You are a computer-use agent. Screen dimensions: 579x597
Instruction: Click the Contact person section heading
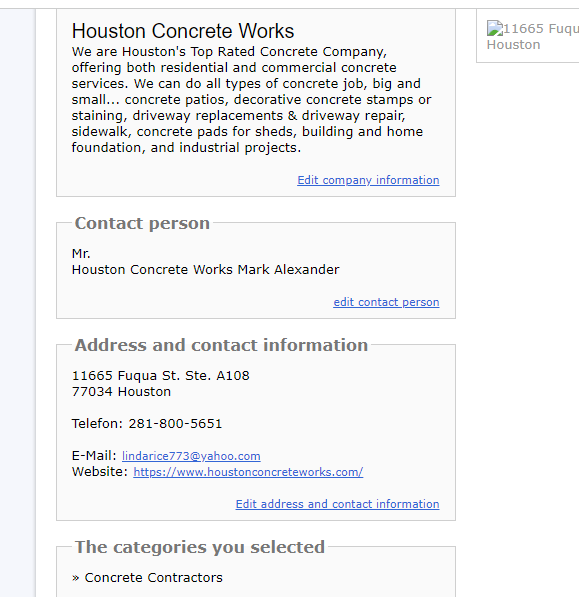142,223
